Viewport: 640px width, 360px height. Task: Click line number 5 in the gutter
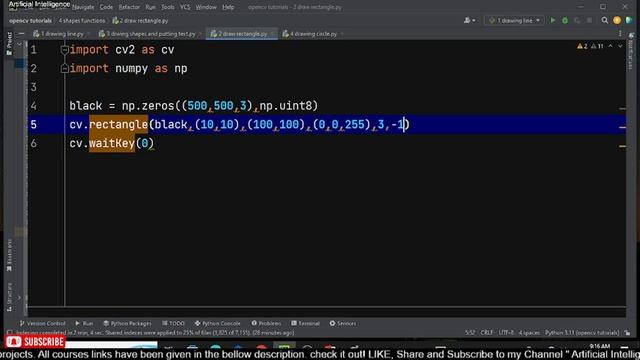coord(33,124)
